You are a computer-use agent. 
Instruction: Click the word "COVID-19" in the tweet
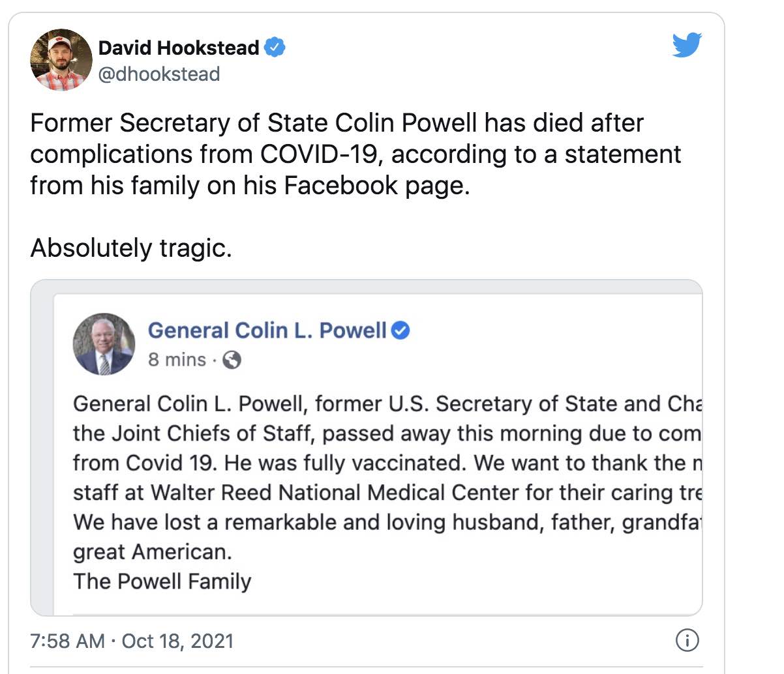click(319, 154)
